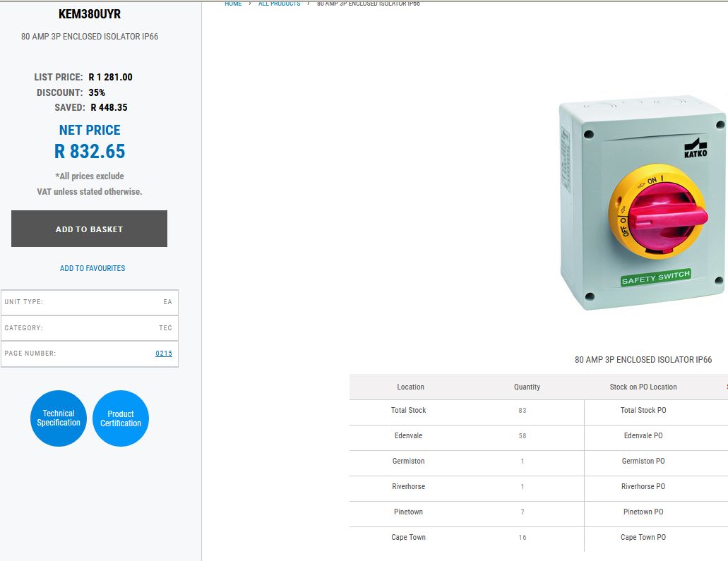
Task: Click the Pinetown quantity 7
Action: (523, 512)
